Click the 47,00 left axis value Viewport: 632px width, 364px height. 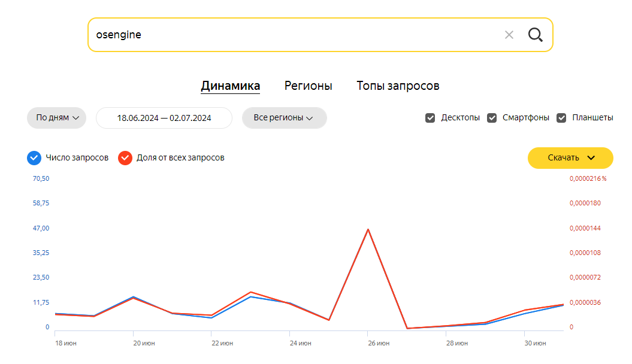[41, 228]
